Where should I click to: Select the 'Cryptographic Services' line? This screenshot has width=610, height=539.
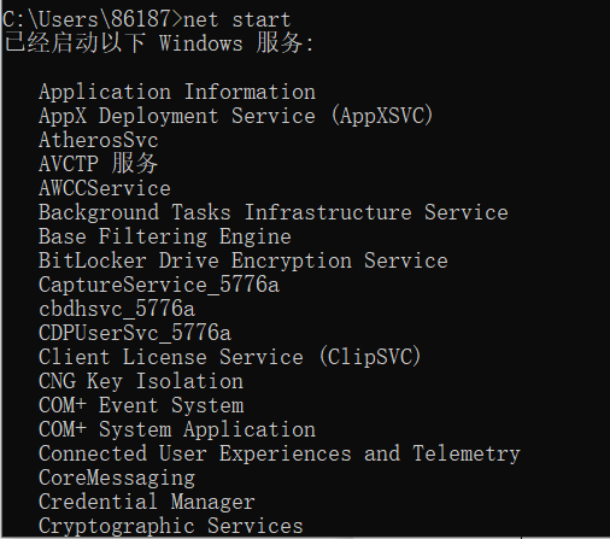pyautogui.click(x=171, y=526)
